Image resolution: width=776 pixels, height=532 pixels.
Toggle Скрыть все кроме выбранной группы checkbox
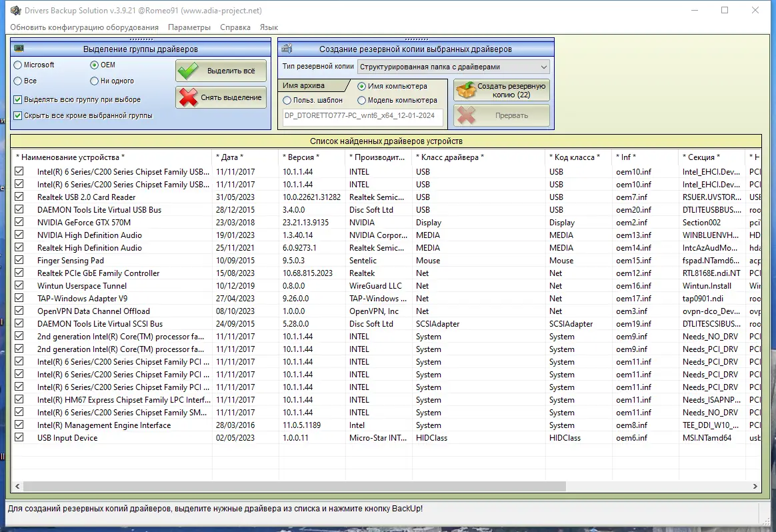[18, 115]
